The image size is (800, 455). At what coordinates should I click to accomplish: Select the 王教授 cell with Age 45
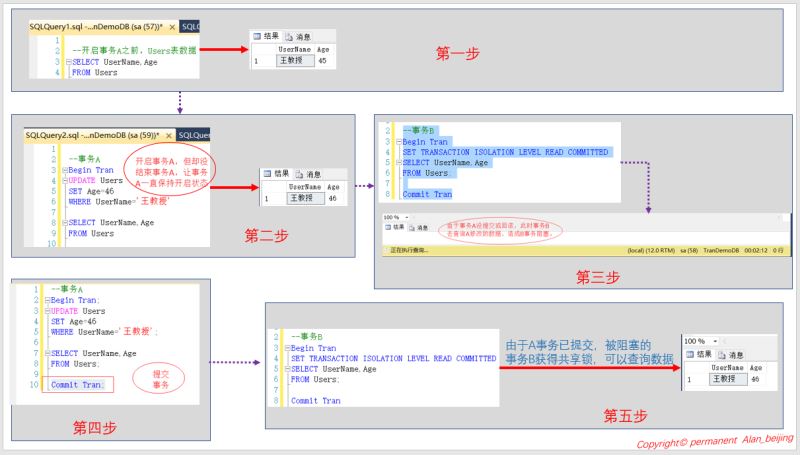pos(294,61)
